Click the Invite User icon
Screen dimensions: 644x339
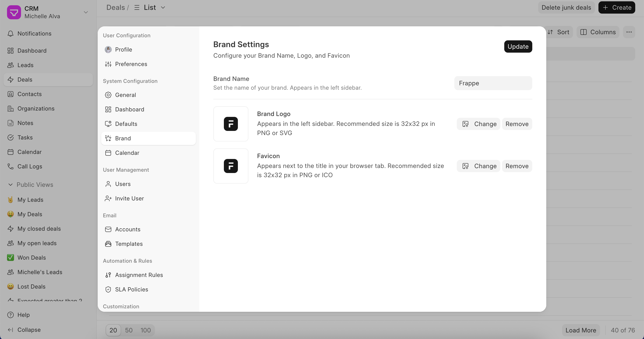[108, 198]
